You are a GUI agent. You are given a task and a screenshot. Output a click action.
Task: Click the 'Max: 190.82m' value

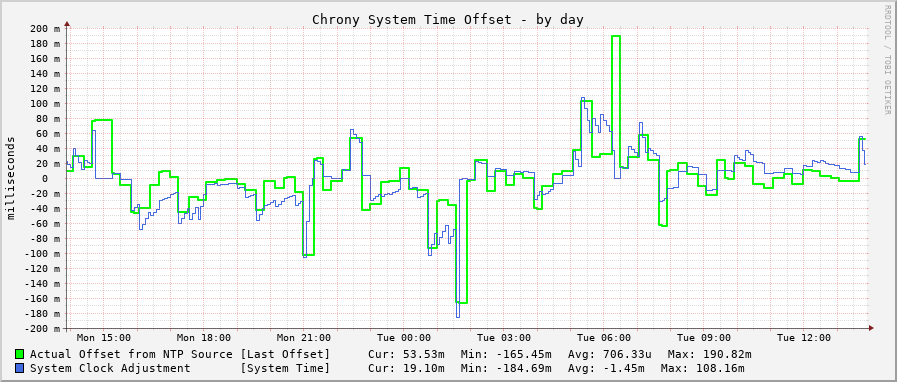[709, 355]
